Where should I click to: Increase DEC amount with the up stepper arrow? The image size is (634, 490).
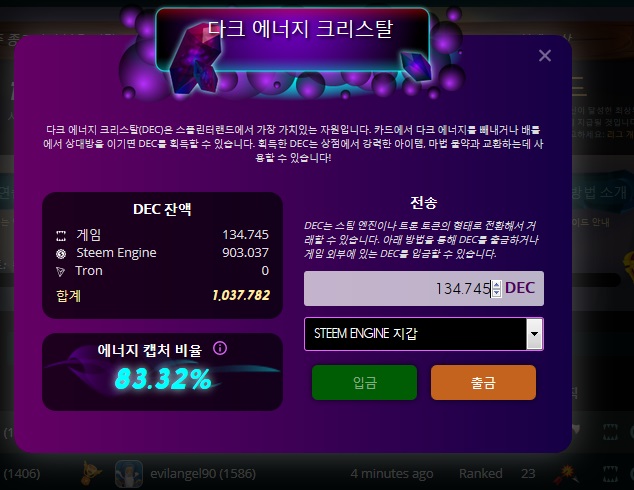click(x=497, y=285)
